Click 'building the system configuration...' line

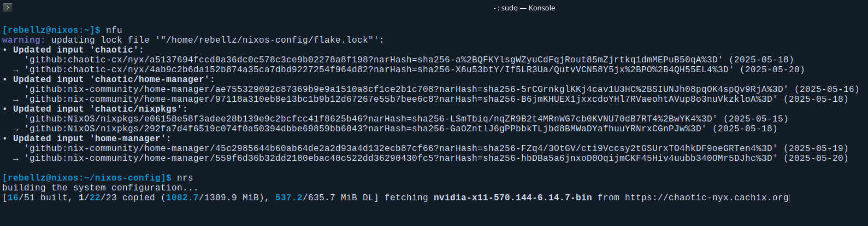101,188
